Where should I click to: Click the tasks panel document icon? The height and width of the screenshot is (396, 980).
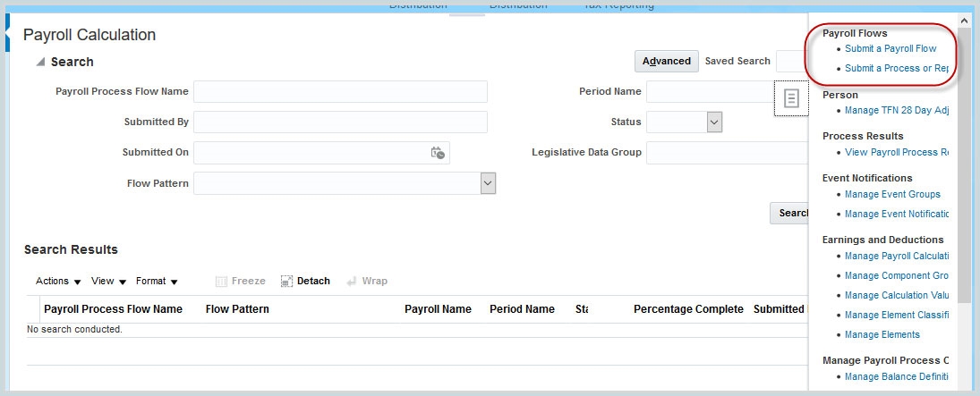(x=790, y=98)
